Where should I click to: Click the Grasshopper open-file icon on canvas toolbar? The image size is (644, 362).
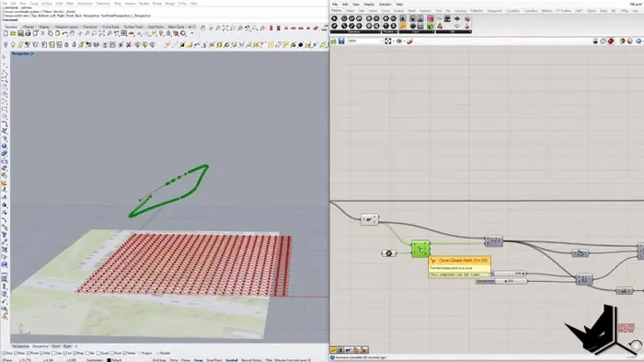333,41
